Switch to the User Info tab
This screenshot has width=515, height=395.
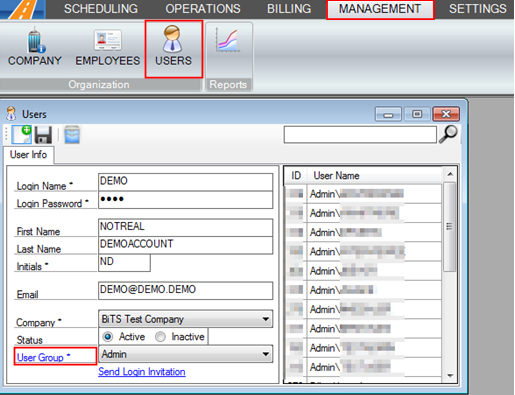pos(28,155)
